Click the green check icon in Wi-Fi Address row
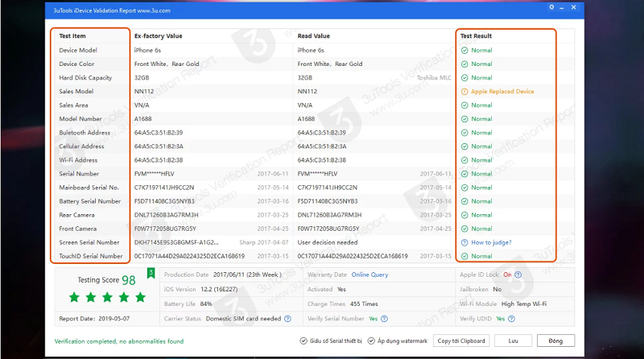The width and height of the screenshot is (644, 359). point(464,160)
